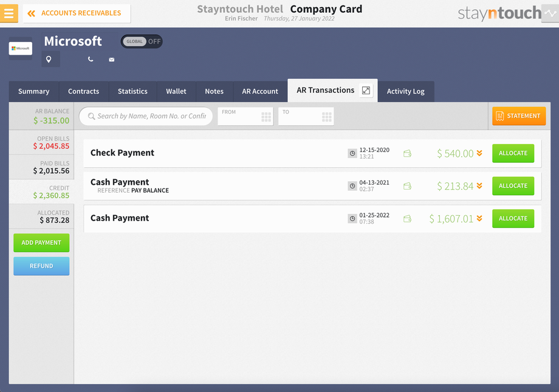Click the From date field

(x=245, y=116)
